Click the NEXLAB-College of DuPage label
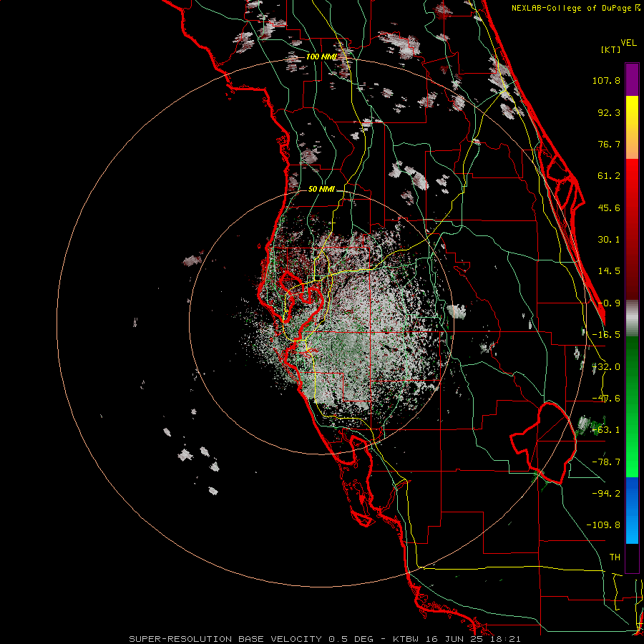This screenshot has height=644, width=644. coord(571,8)
